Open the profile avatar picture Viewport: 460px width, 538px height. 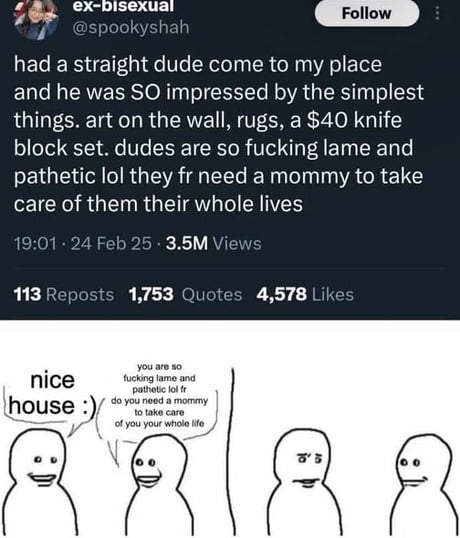36,20
